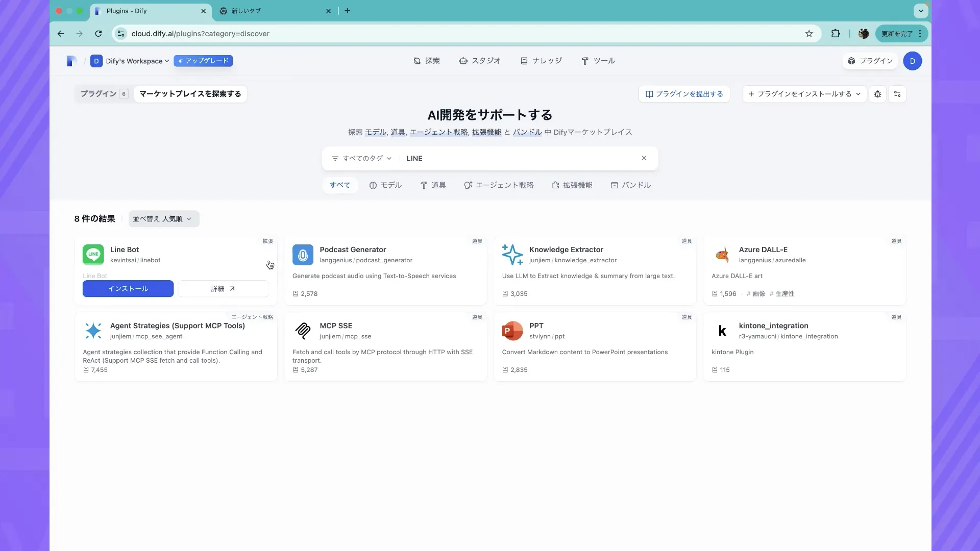Open the ナレッジ knowledge icon

tap(524, 61)
